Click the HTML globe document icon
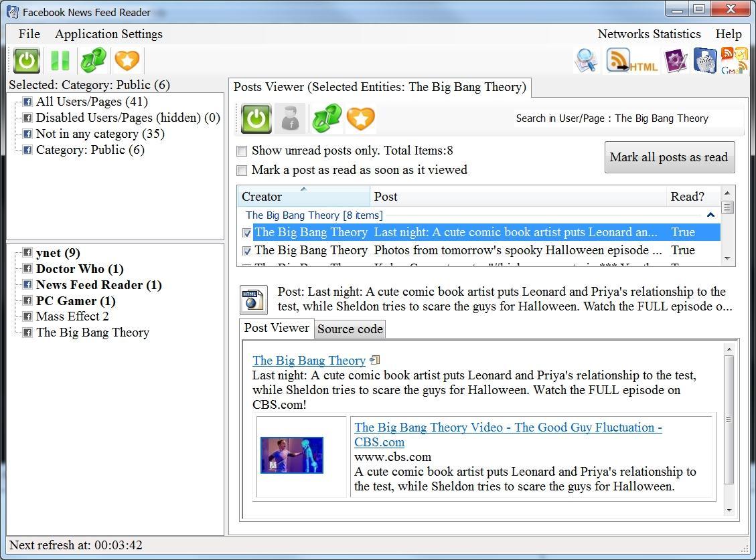 pyautogui.click(x=254, y=300)
